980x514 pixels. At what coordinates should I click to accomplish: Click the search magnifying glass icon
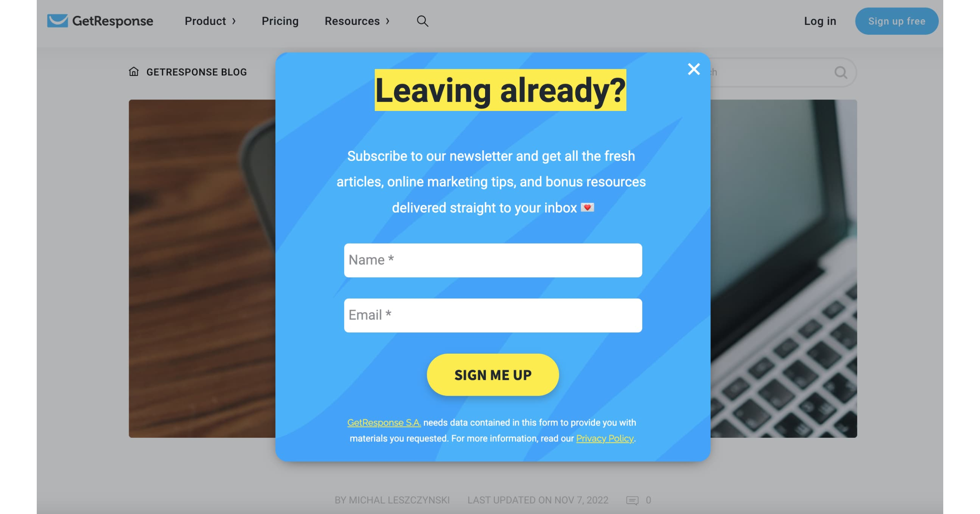coord(423,21)
